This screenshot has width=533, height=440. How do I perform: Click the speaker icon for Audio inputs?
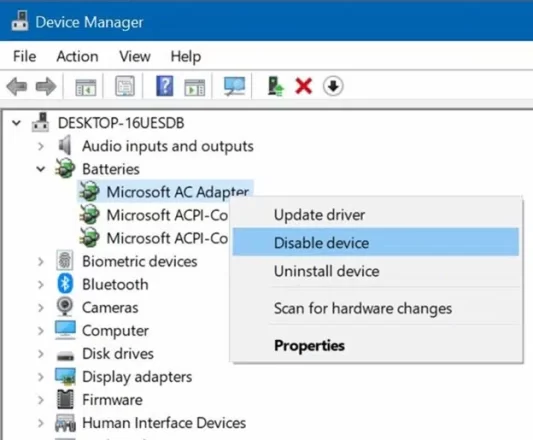[x=65, y=146]
